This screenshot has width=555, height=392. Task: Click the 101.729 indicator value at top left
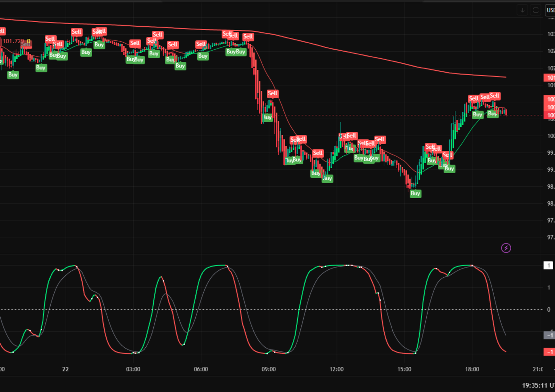click(13, 41)
